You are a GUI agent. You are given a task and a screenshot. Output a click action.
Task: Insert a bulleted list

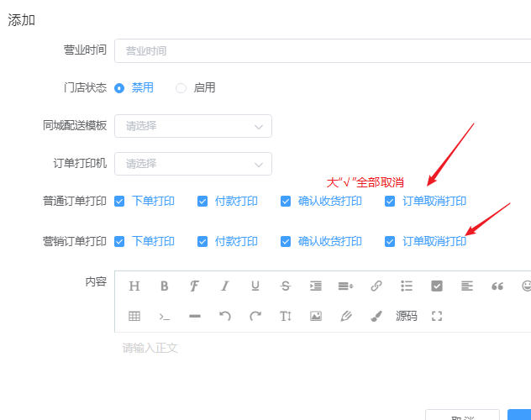(x=407, y=286)
